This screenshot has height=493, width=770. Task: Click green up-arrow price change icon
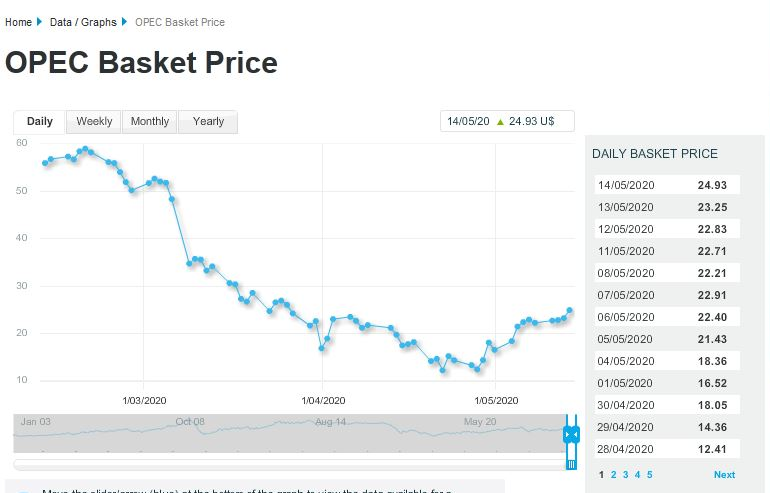[x=500, y=122]
